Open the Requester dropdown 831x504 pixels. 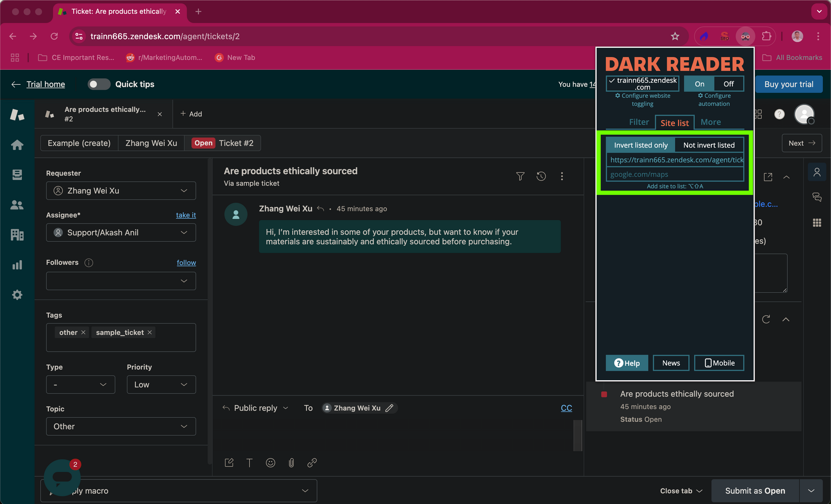tap(121, 191)
